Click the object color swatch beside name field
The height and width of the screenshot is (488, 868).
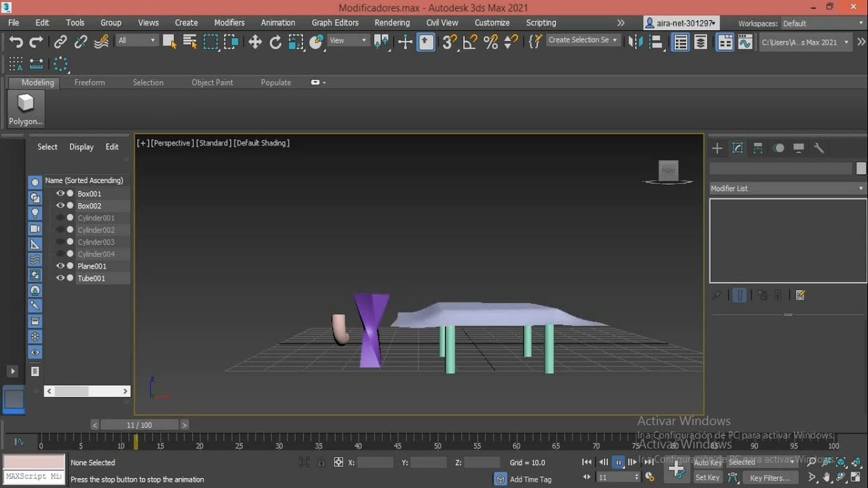tap(861, 169)
